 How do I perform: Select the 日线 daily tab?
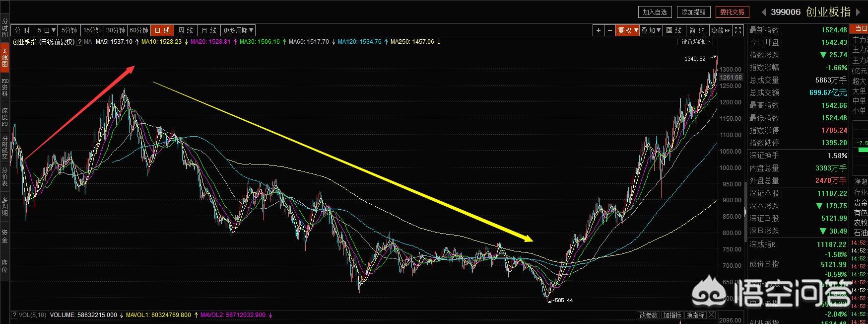click(162, 30)
